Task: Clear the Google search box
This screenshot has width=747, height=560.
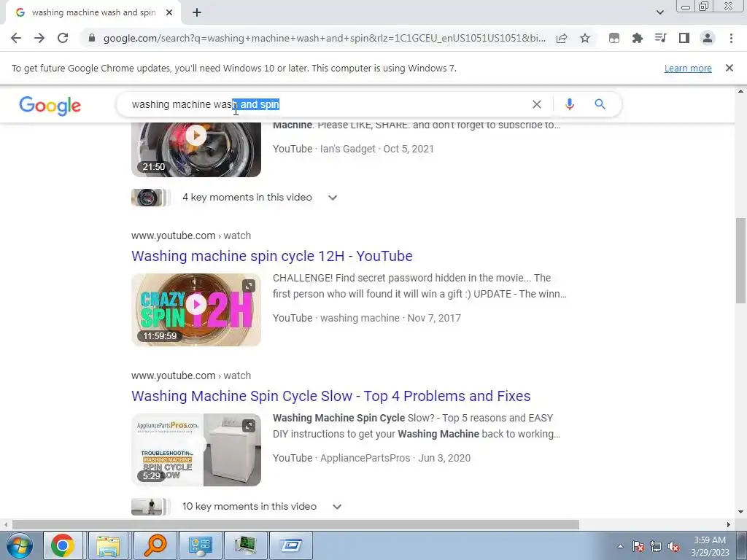Action: [536, 104]
